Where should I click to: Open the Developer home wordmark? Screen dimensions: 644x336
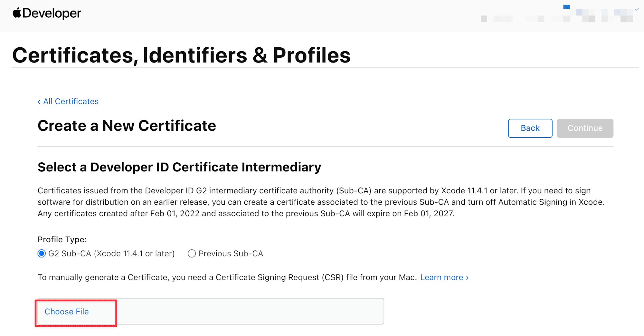(x=52, y=13)
